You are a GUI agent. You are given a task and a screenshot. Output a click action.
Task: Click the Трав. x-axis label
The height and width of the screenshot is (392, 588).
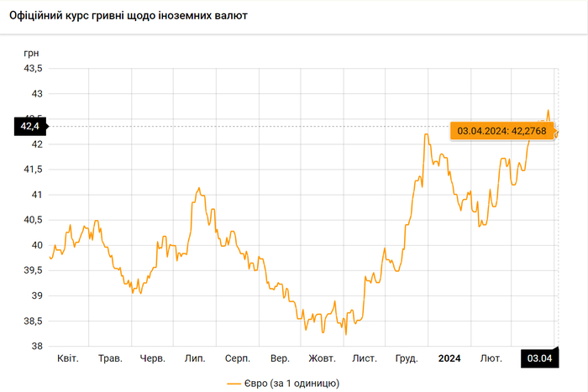[x=110, y=358]
